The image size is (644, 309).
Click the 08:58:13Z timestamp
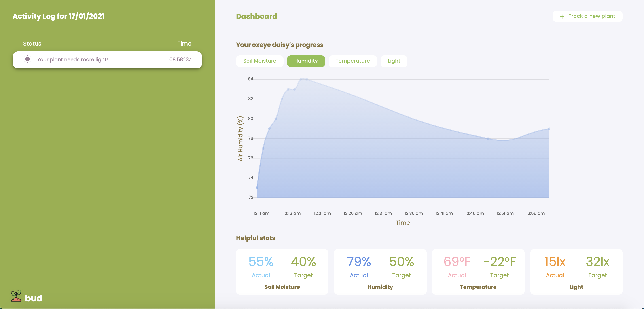pos(180,59)
